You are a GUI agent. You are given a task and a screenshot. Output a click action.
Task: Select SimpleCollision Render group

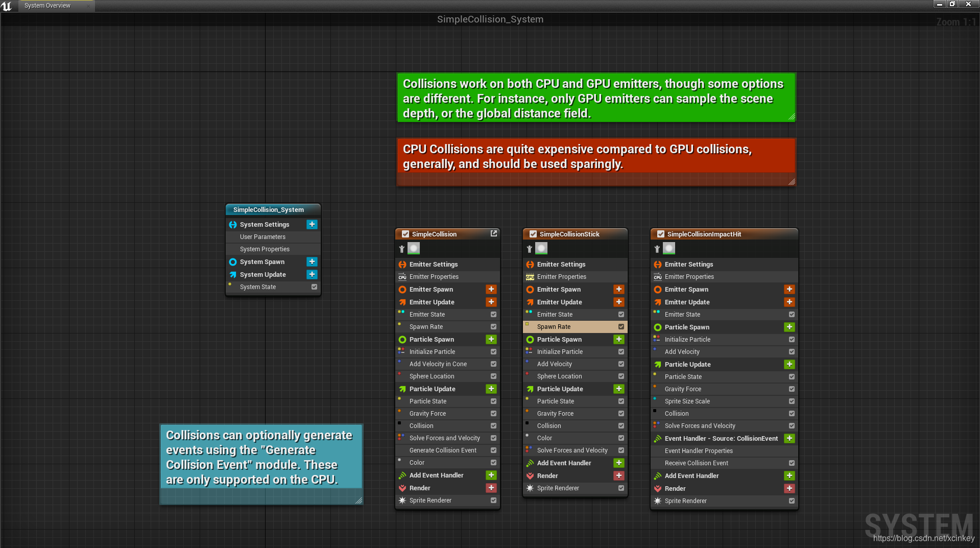[447, 488]
